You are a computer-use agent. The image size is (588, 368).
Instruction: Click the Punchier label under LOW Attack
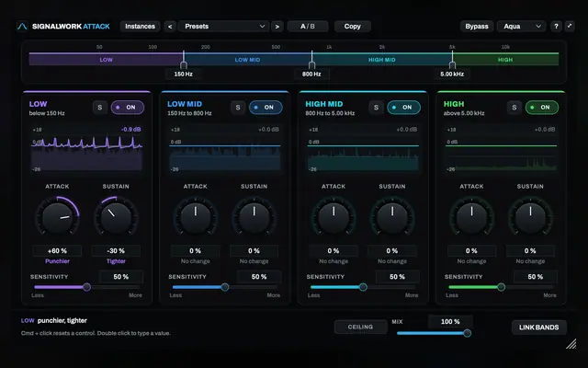(57, 261)
